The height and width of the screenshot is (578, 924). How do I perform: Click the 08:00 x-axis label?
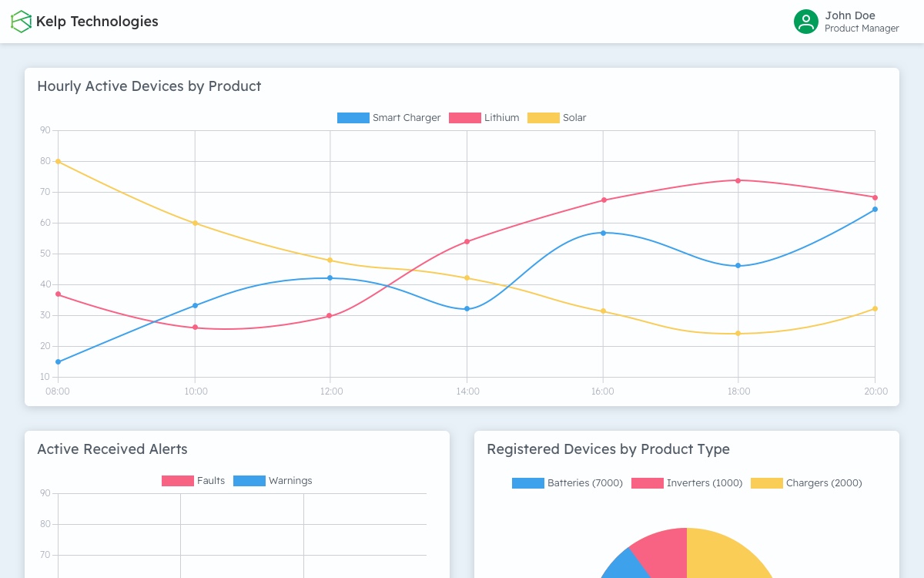pos(58,391)
